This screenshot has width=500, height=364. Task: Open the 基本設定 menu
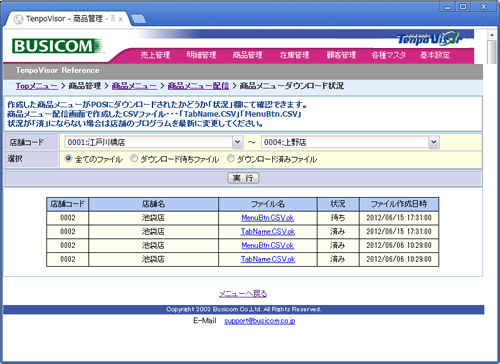coord(435,55)
